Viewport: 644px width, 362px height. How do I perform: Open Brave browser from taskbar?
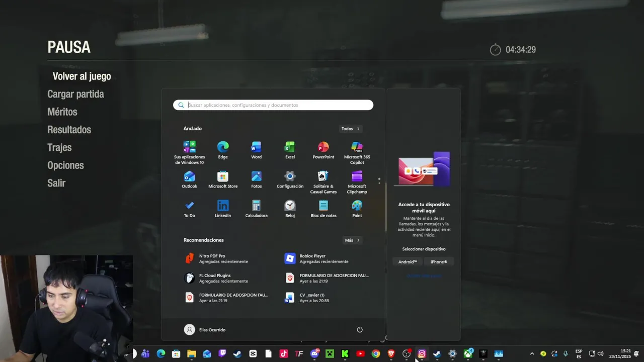click(x=391, y=354)
